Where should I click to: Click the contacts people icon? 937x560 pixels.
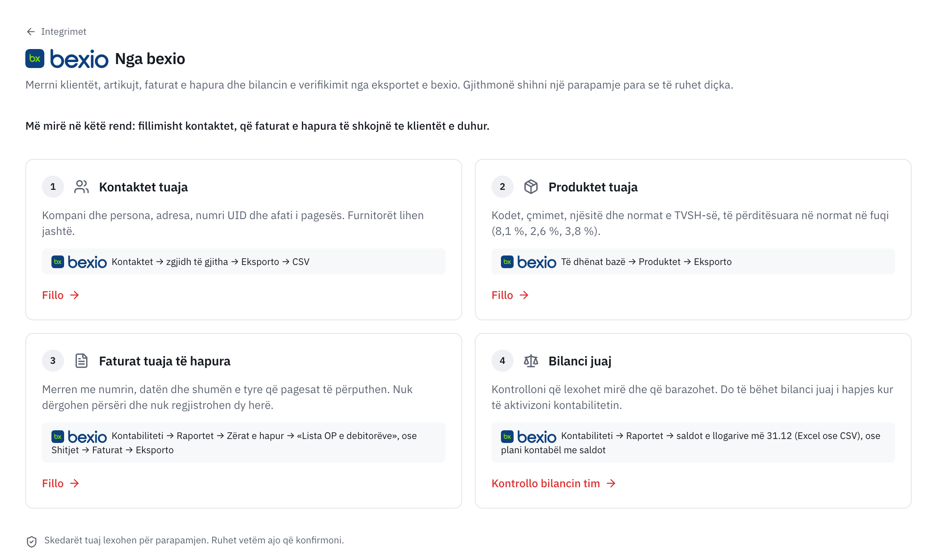click(x=82, y=187)
